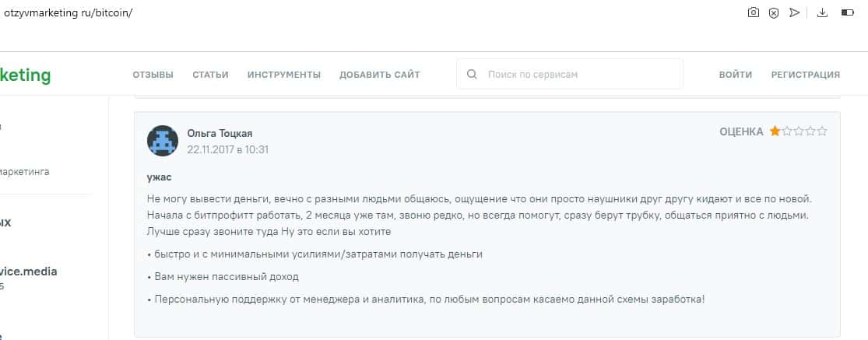
Task: Open the ОТЗЫВЫ menu item
Action: [153, 75]
